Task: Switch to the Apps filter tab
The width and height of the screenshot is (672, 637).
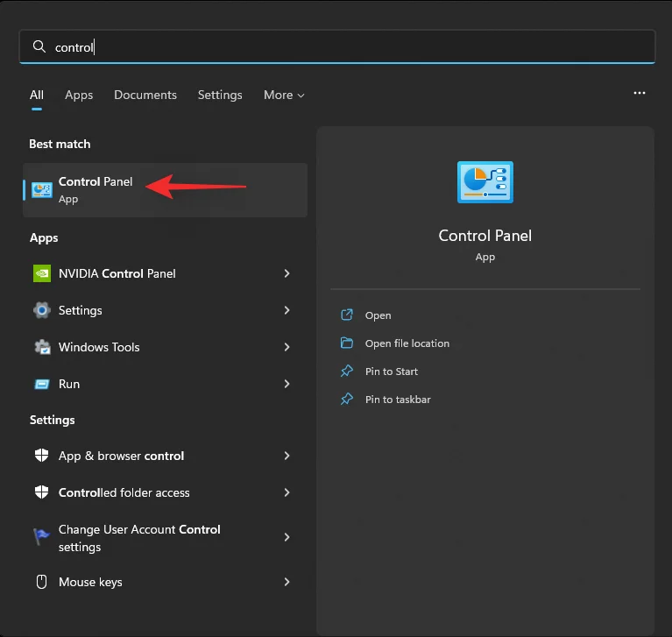Action: click(x=79, y=95)
